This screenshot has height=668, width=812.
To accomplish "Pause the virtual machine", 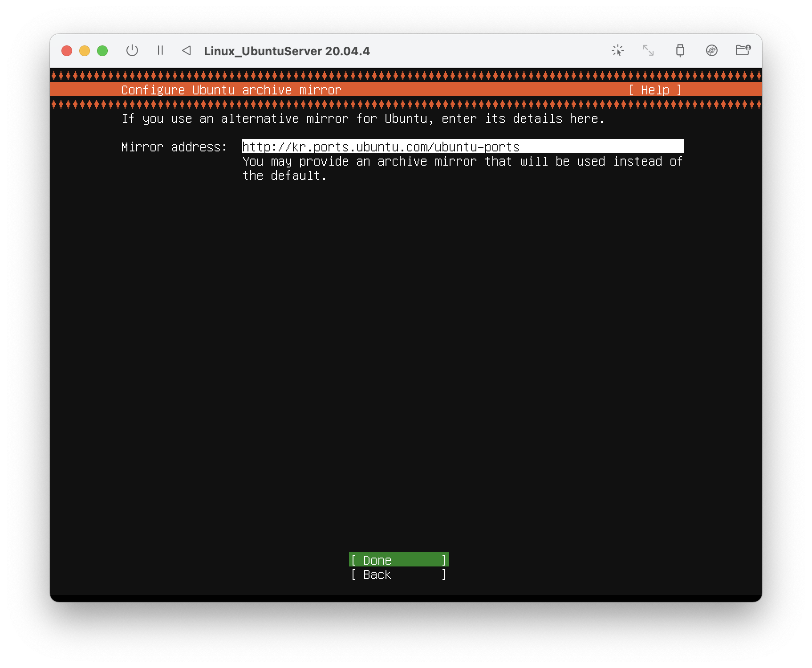I will coord(160,51).
